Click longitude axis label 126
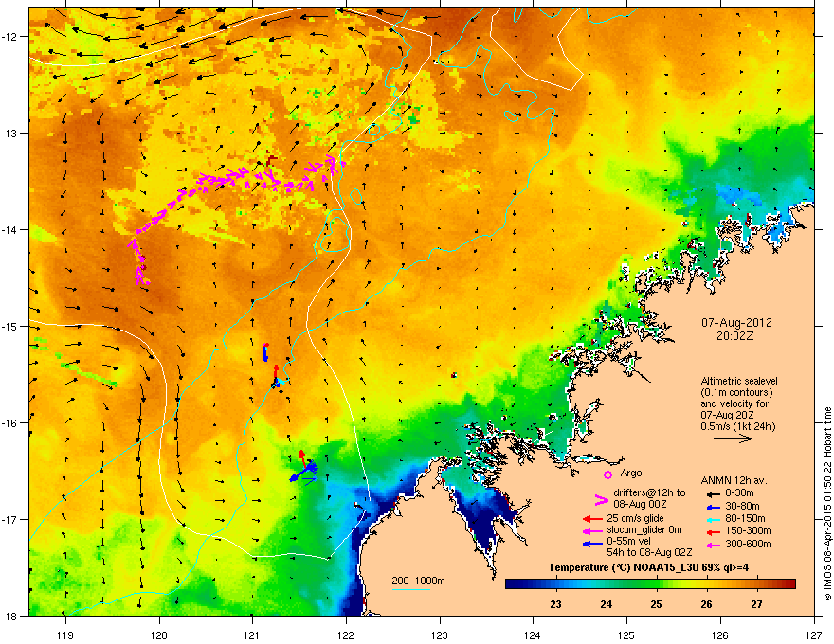 pos(720,635)
